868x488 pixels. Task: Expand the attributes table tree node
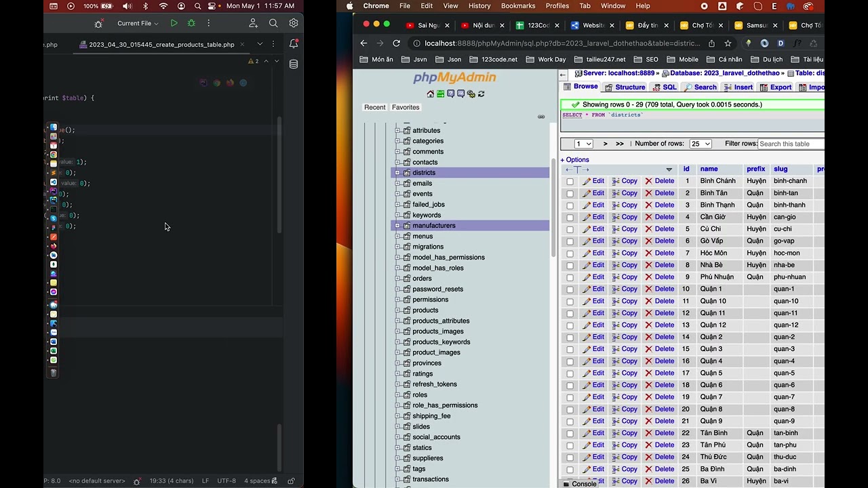[x=397, y=131]
